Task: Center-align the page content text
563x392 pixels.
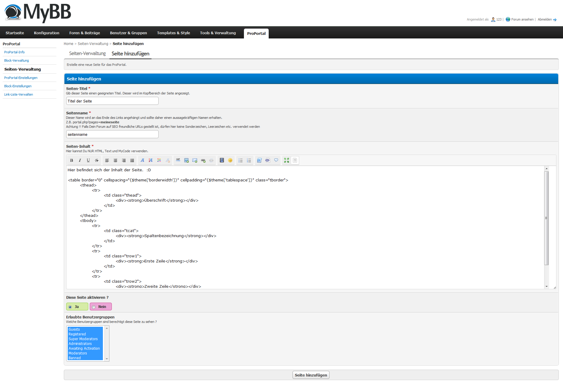Action: pos(115,160)
